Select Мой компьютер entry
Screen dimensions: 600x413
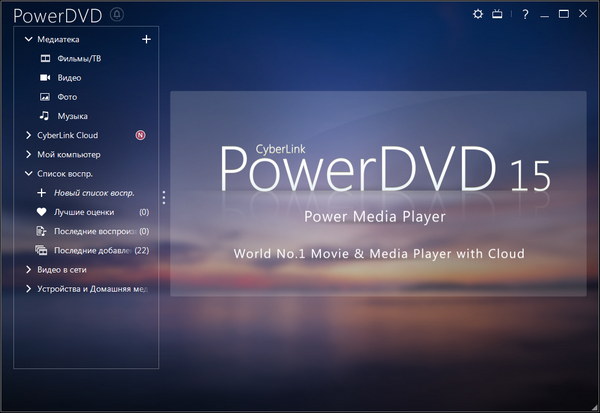[69, 154]
